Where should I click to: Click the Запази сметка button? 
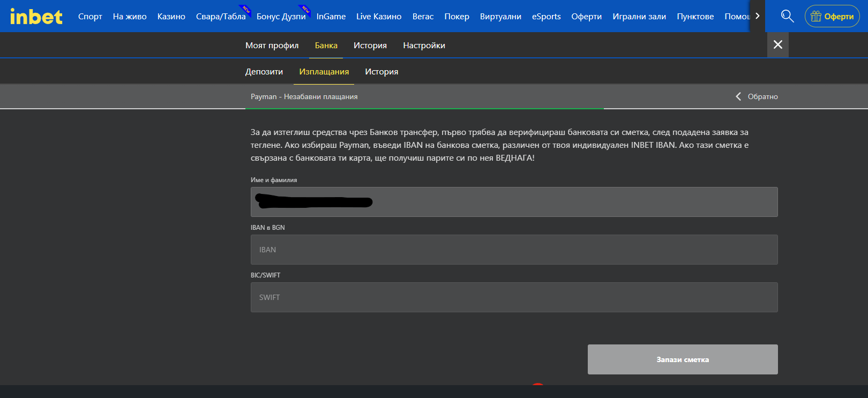point(683,359)
